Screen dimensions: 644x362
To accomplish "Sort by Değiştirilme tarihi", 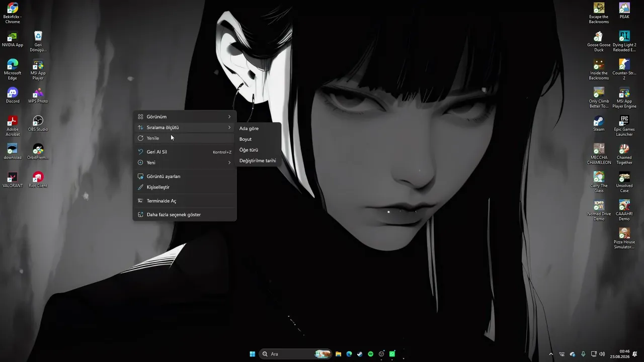I will pos(258,161).
